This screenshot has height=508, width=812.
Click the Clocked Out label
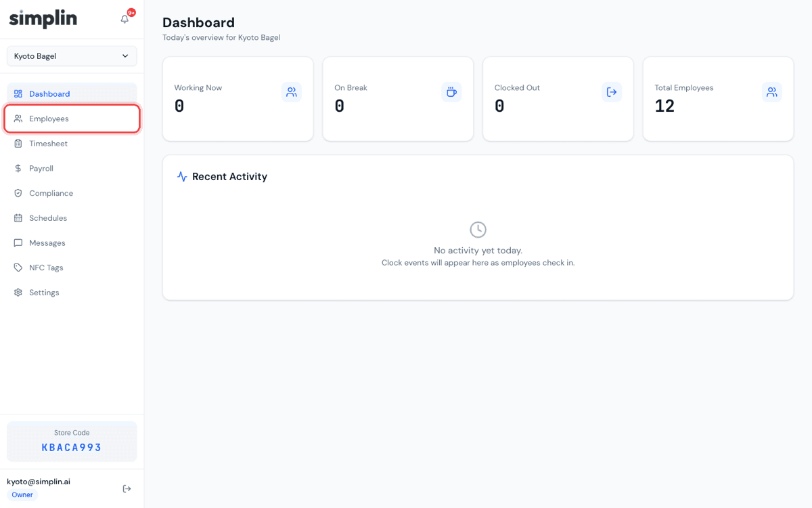[x=517, y=88]
